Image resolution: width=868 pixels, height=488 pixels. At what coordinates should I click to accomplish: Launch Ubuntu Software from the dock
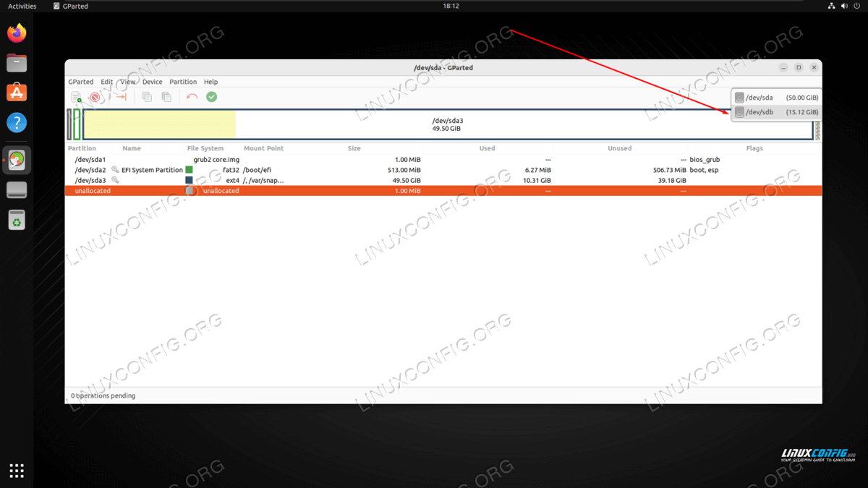[17, 93]
